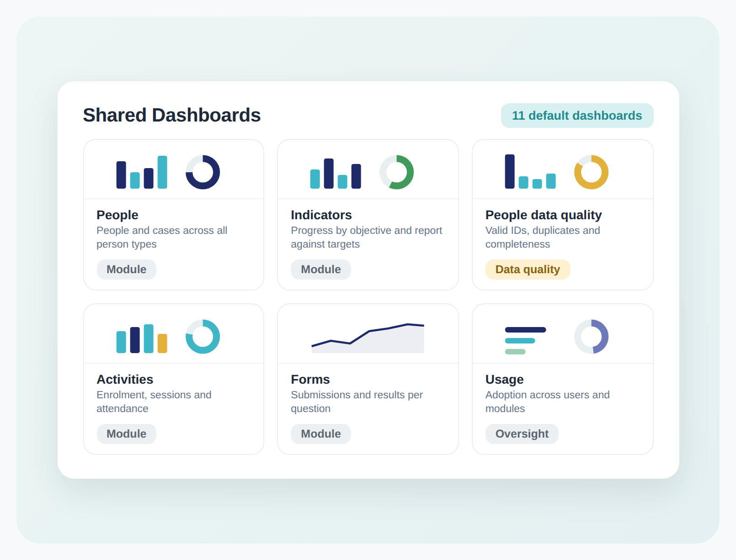Click the Module tag on Indicators card
The image size is (736, 560).
(x=321, y=269)
